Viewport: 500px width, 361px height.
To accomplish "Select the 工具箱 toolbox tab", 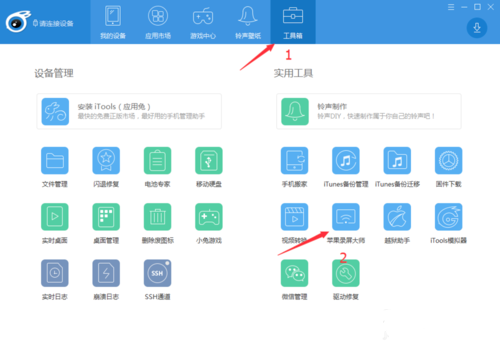I will (293, 22).
